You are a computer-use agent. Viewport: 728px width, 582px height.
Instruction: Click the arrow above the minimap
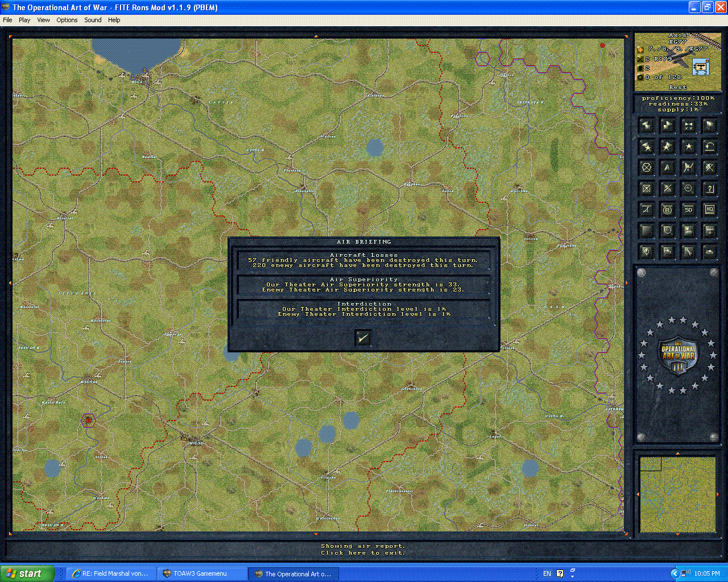(677, 454)
